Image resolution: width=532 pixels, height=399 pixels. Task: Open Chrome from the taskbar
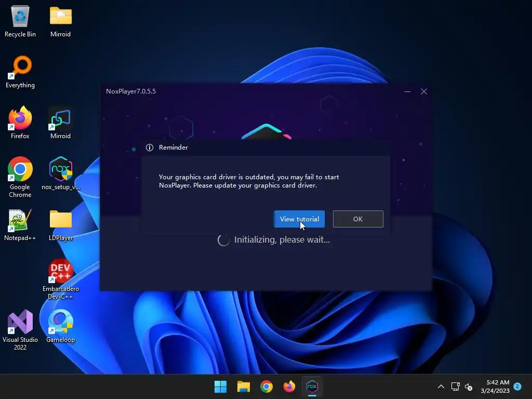click(267, 387)
